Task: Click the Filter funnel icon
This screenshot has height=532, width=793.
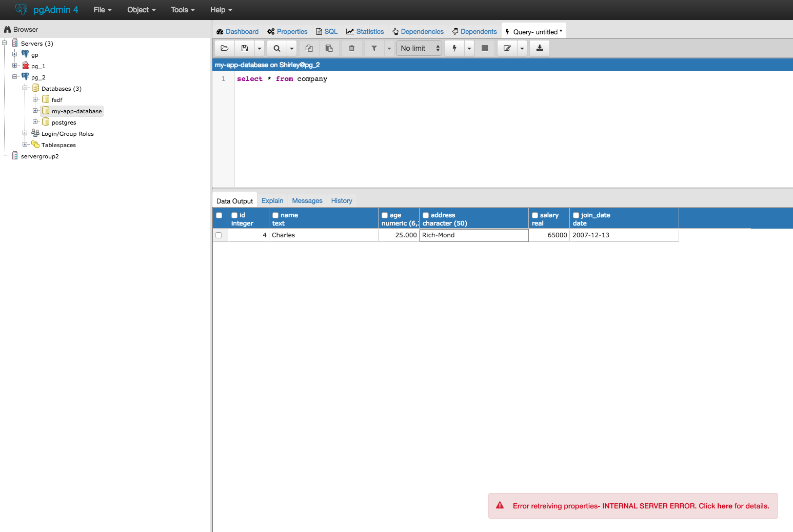Action: [x=374, y=48]
